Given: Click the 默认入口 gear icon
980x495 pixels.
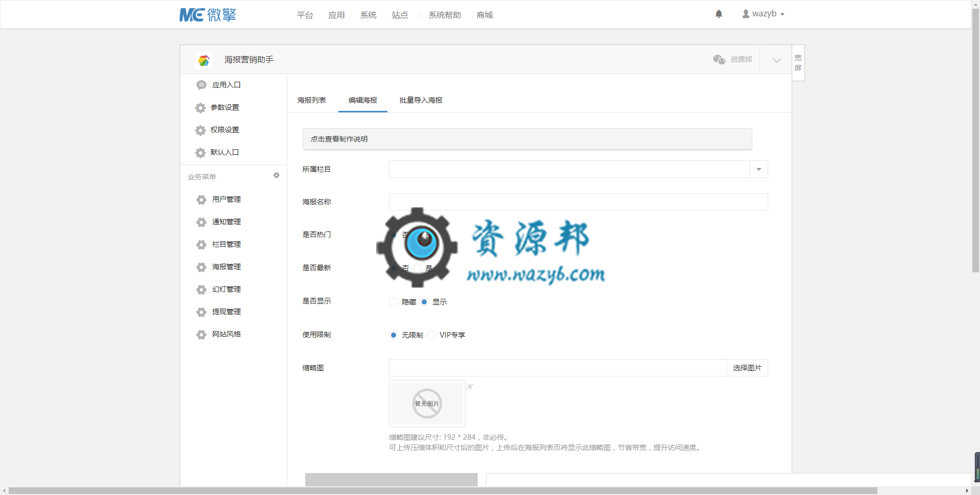Looking at the screenshot, I should (201, 153).
